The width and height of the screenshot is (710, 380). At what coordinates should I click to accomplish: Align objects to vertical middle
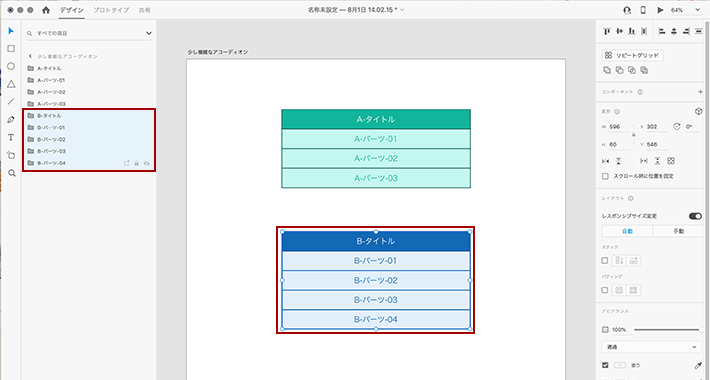[x=619, y=31]
